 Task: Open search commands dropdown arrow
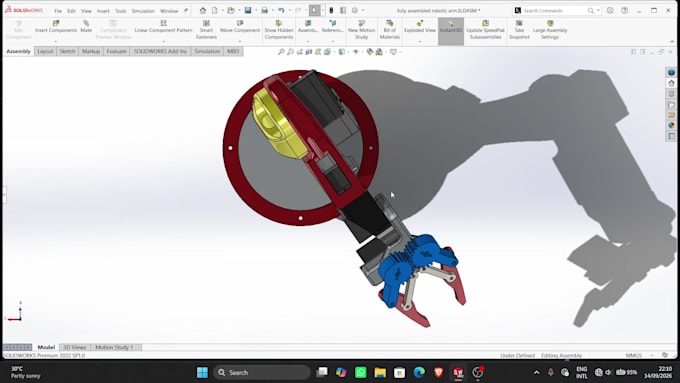tap(598, 10)
